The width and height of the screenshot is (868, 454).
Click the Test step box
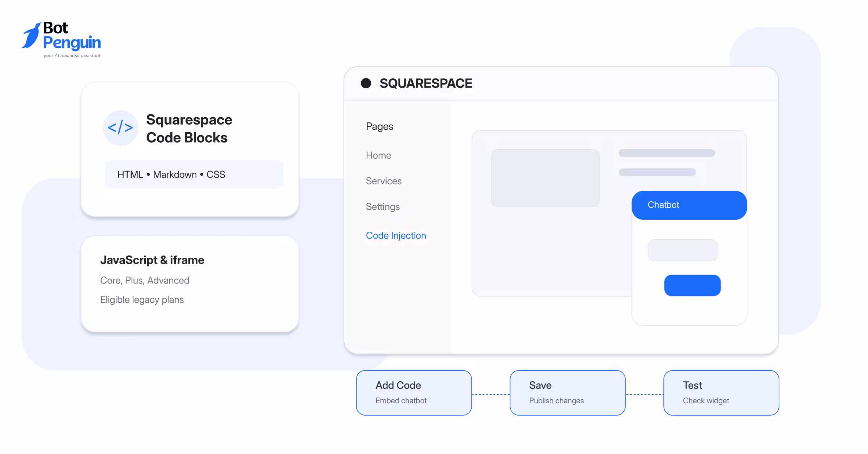[721, 393]
